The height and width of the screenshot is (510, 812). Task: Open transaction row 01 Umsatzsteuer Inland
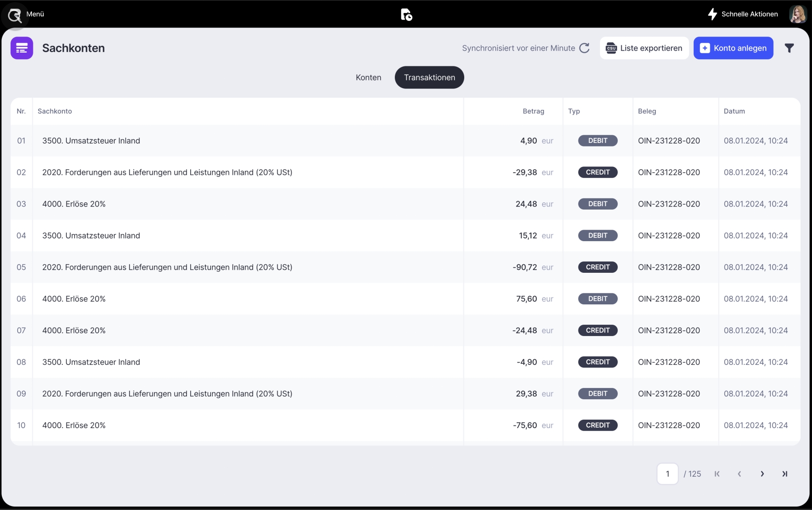(91, 141)
